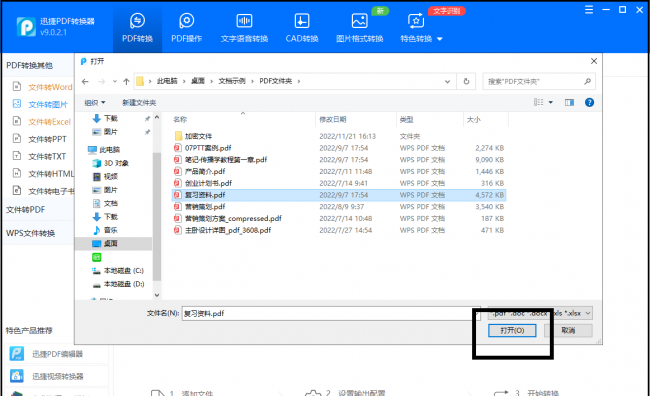650x396 pixels.
Task: Click 此电脑 in the address breadcrumb
Action: pyautogui.click(x=167, y=81)
